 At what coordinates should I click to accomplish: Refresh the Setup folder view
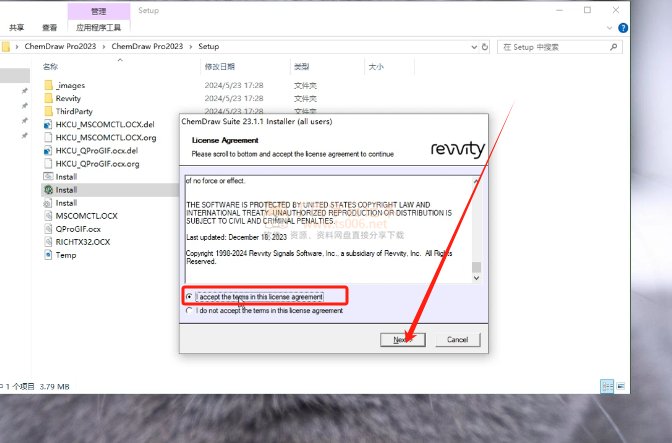tap(485, 47)
